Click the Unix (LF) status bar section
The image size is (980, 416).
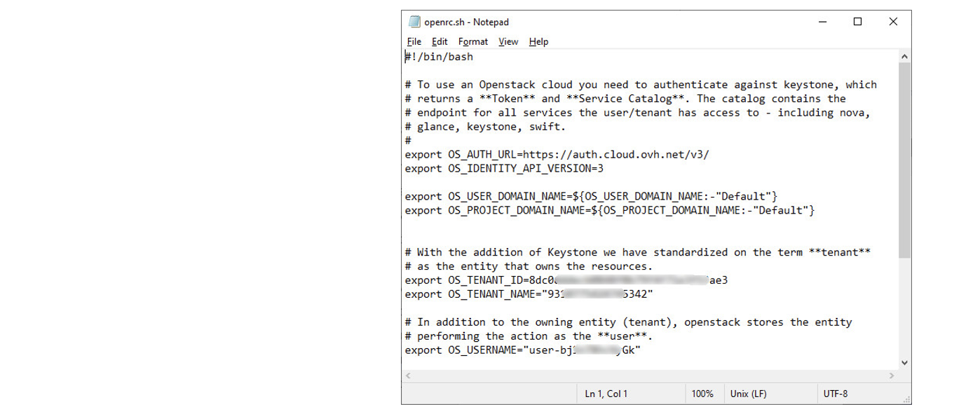tap(748, 394)
